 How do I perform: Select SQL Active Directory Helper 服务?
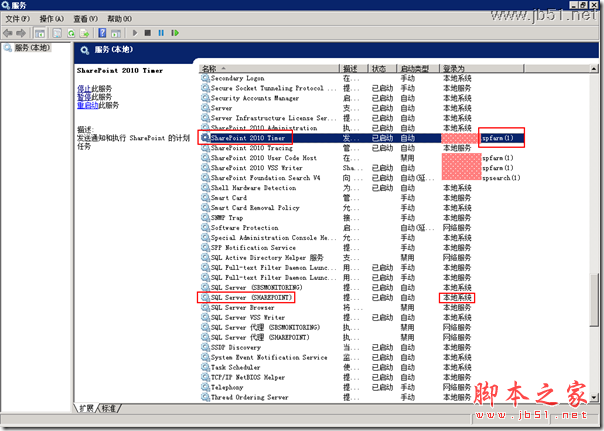267,258
